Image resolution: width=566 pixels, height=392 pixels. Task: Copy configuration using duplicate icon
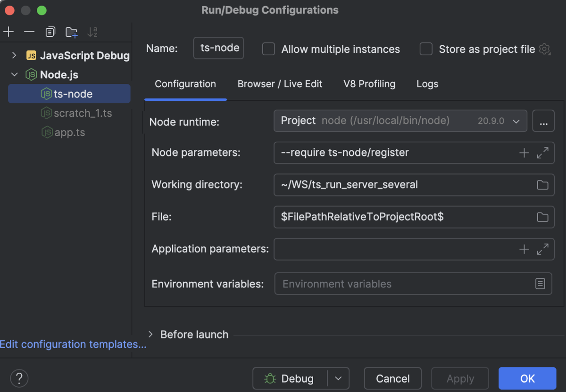tap(50, 32)
